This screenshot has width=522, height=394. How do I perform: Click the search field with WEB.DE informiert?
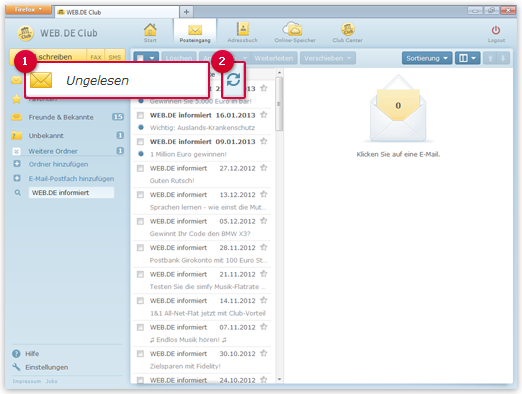coord(71,193)
